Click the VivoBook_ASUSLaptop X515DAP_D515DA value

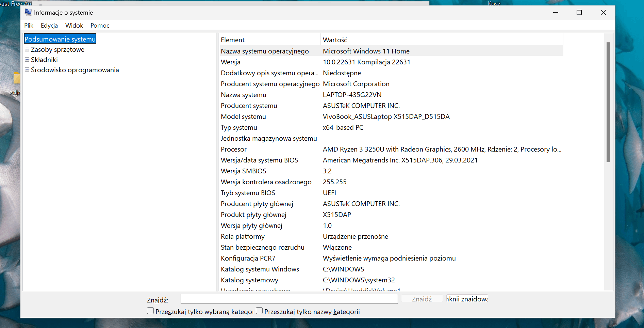pyautogui.click(x=386, y=116)
